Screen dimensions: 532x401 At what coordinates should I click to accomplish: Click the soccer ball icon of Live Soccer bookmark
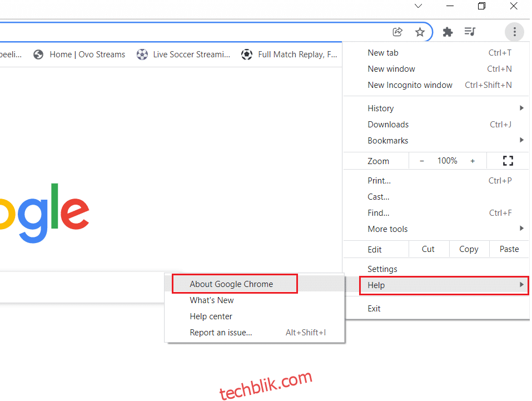point(142,55)
